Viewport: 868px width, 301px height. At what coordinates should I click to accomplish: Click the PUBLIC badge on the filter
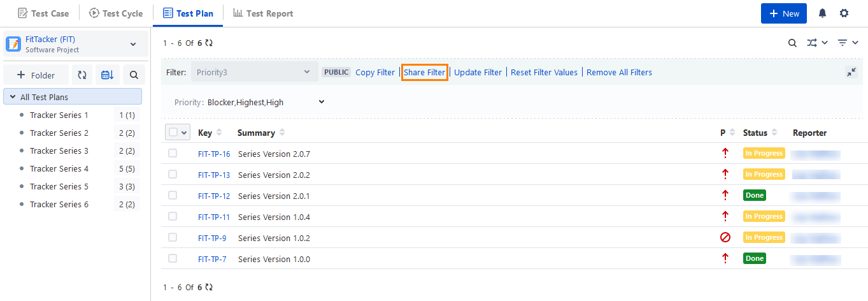tap(336, 72)
